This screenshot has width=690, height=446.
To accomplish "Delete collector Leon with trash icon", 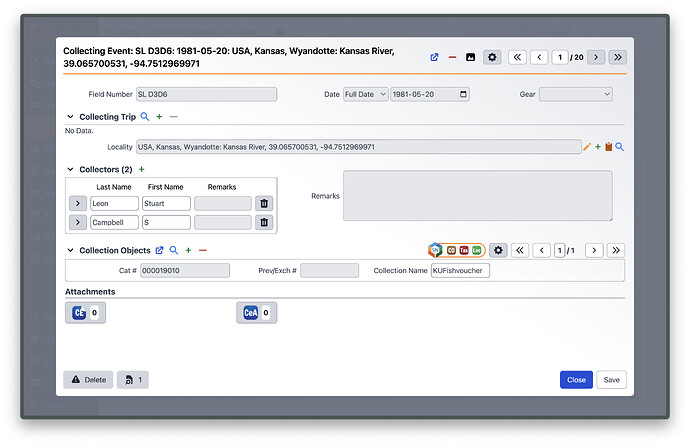I will pos(264,203).
